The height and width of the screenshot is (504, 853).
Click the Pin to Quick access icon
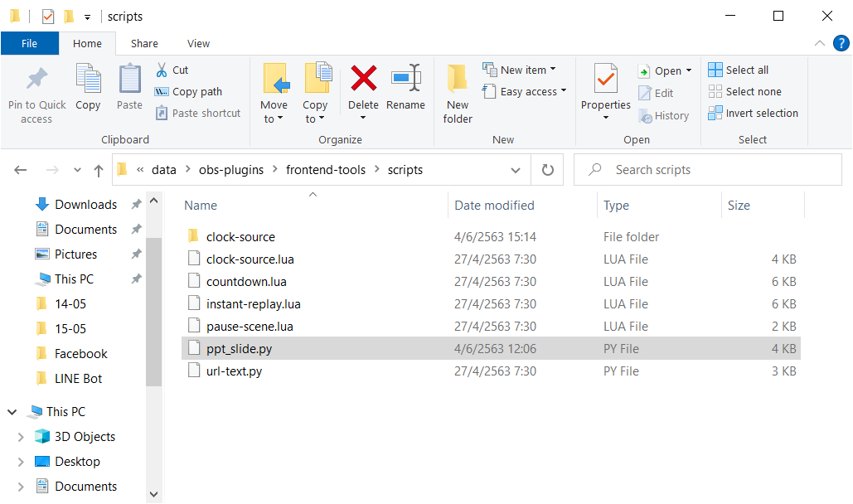tap(36, 91)
